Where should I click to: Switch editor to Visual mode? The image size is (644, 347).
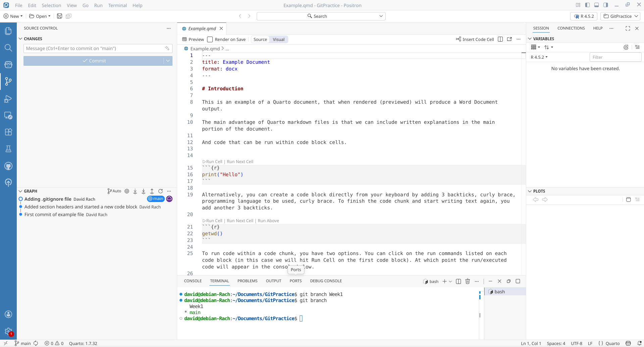tap(278, 40)
